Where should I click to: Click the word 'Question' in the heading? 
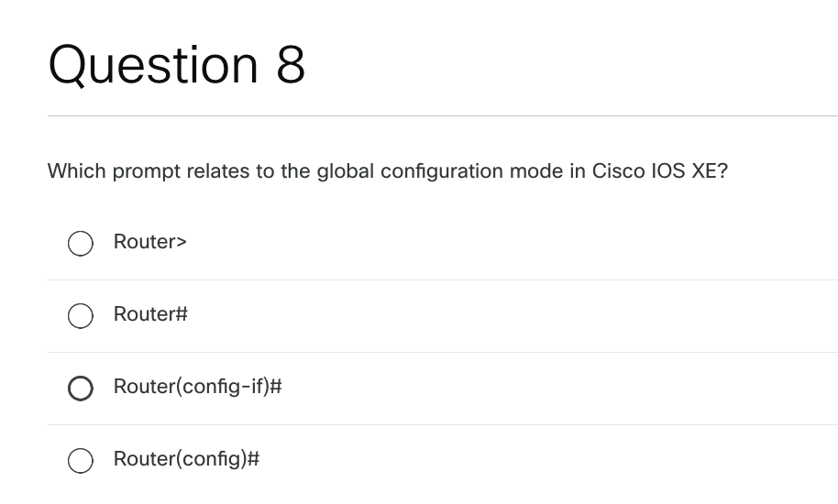154,66
